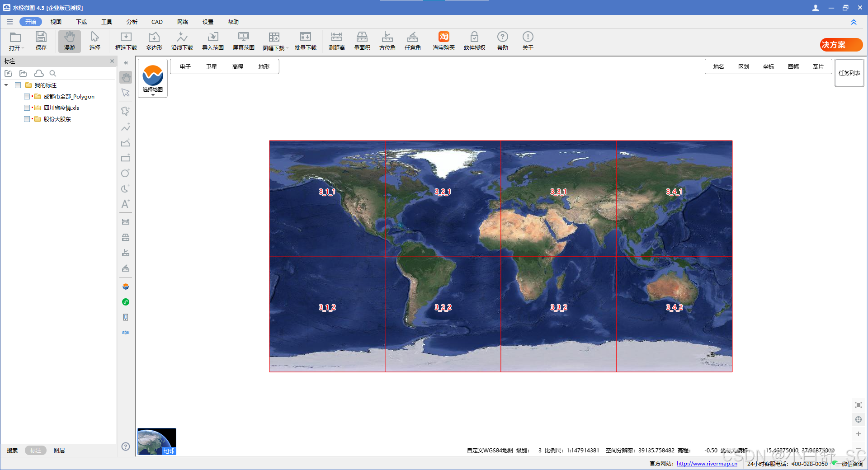Image resolution: width=868 pixels, height=470 pixels.
Task: Collapse the left panel with the double arrow
Action: [x=126, y=63]
